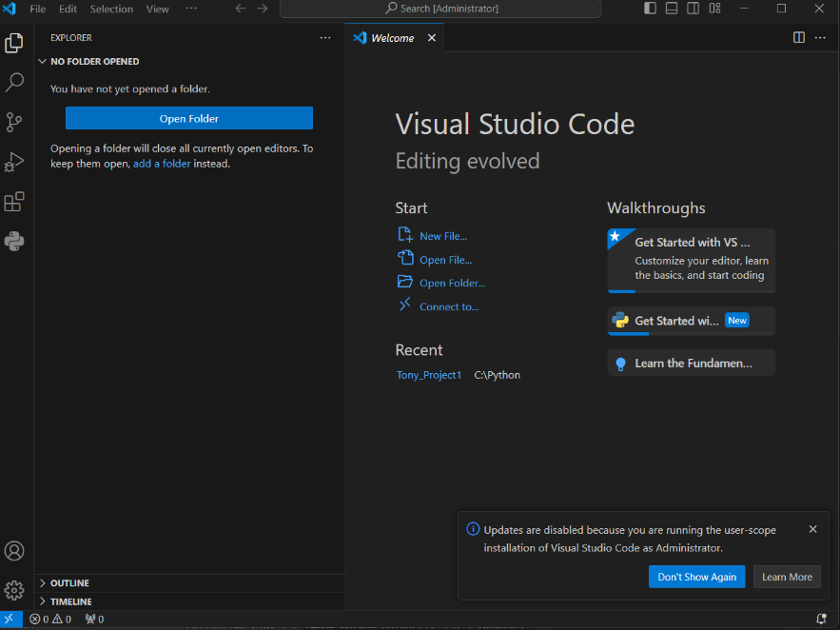Viewport: 840px width, 630px height.
Task: Open Customize Layout icon
Action: pos(714,9)
